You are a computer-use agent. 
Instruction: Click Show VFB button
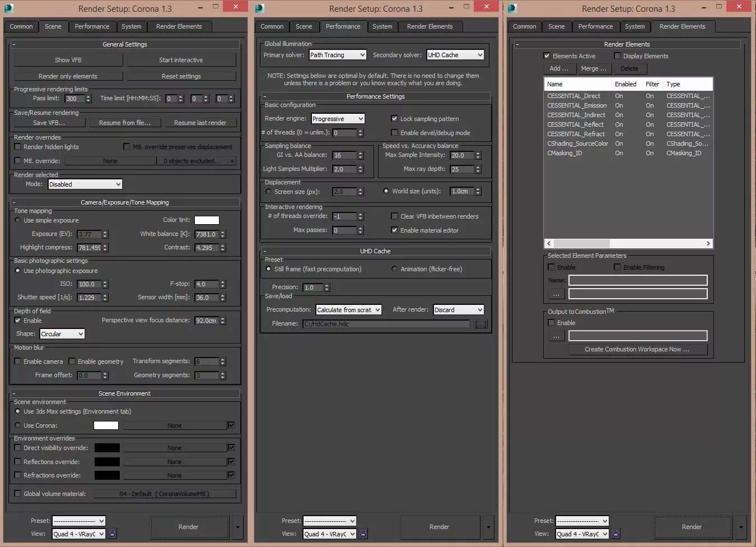click(68, 60)
